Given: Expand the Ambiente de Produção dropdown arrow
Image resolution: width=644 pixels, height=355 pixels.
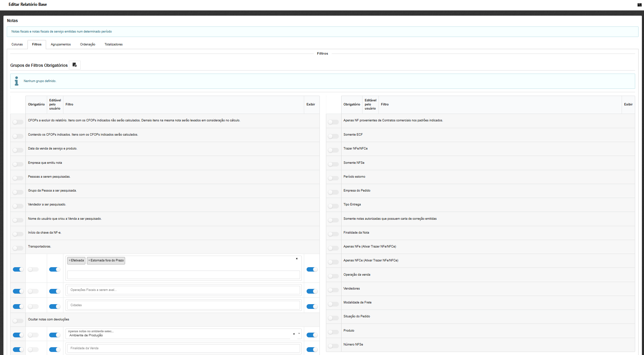Looking at the screenshot, I should coord(299,334).
